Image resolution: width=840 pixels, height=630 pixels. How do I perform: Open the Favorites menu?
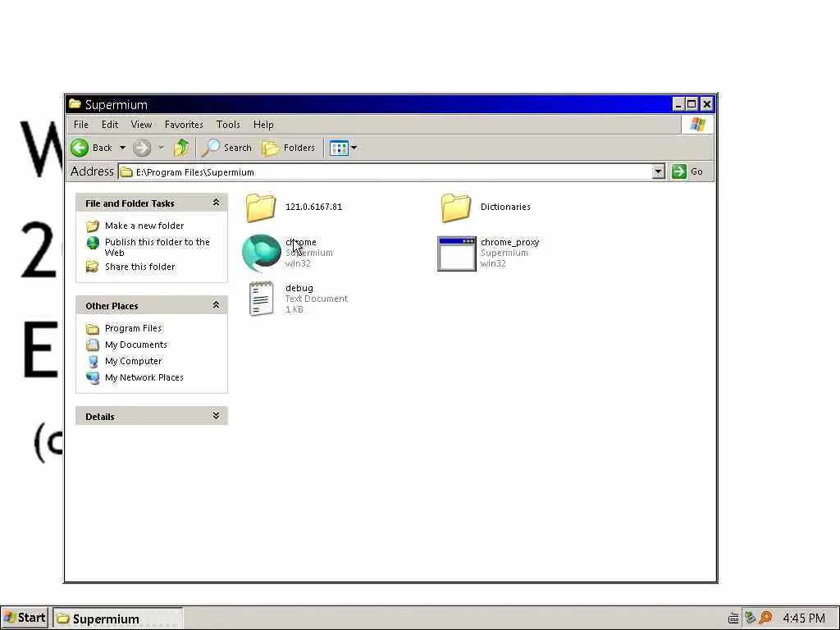tap(184, 125)
